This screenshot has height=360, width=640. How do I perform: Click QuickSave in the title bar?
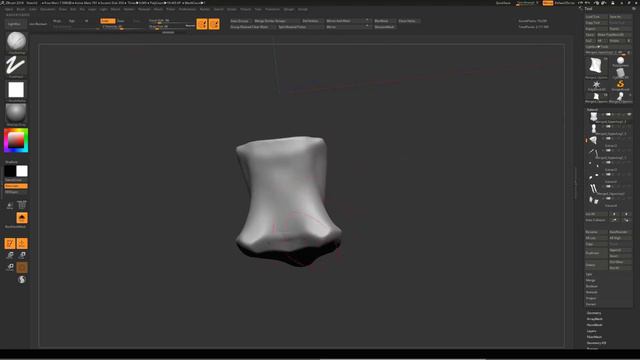tap(503, 3)
